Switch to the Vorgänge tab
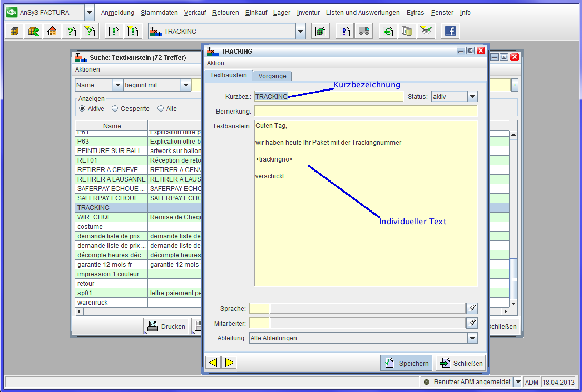This screenshot has width=582, height=392. click(x=272, y=76)
